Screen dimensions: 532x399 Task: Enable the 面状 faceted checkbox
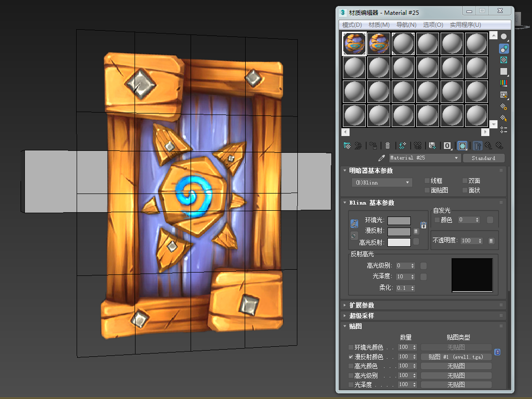click(465, 190)
